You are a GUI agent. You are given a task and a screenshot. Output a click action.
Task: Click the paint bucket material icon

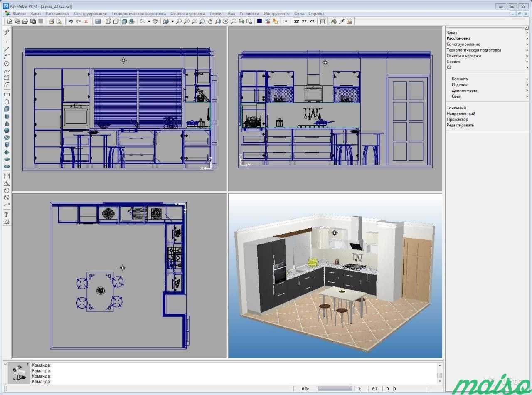tap(334, 21)
